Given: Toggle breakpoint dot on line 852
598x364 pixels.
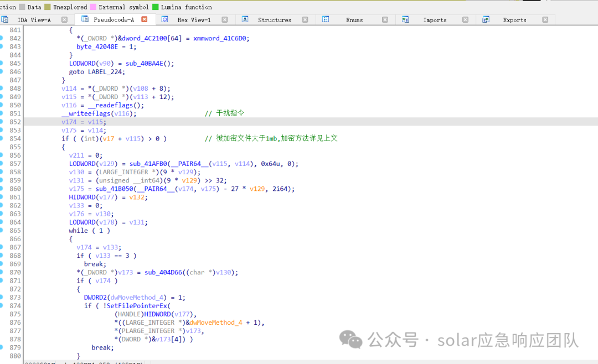Looking at the screenshot, I should pyautogui.click(x=1, y=122).
